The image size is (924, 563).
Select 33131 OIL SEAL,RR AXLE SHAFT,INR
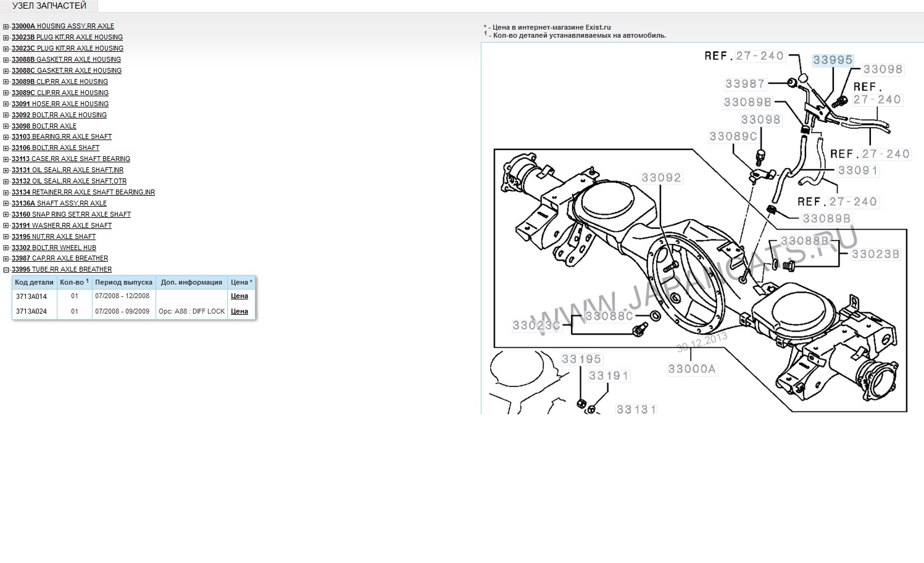pyautogui.click(x=67, y=170)
